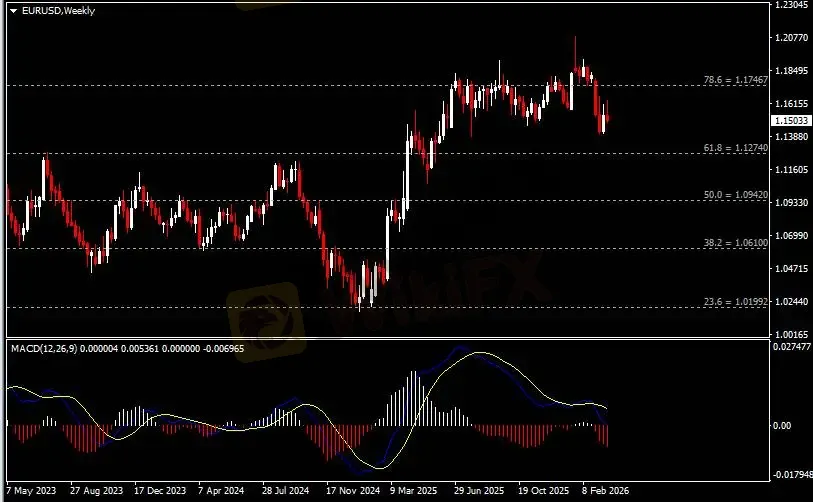Click the 19 Oct 2025 date label
The width and height of the screenshot is (813, 502).
[543, 491]
